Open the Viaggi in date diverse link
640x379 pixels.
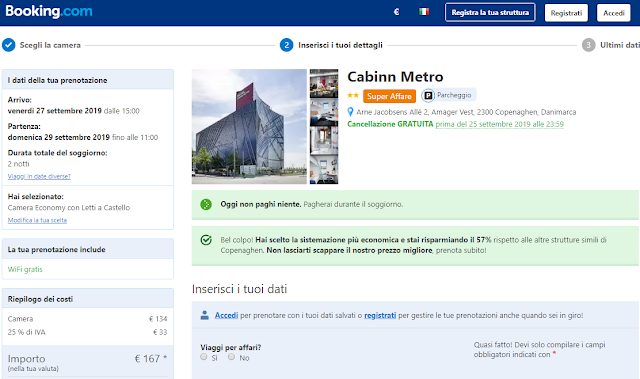pos(39,176)
